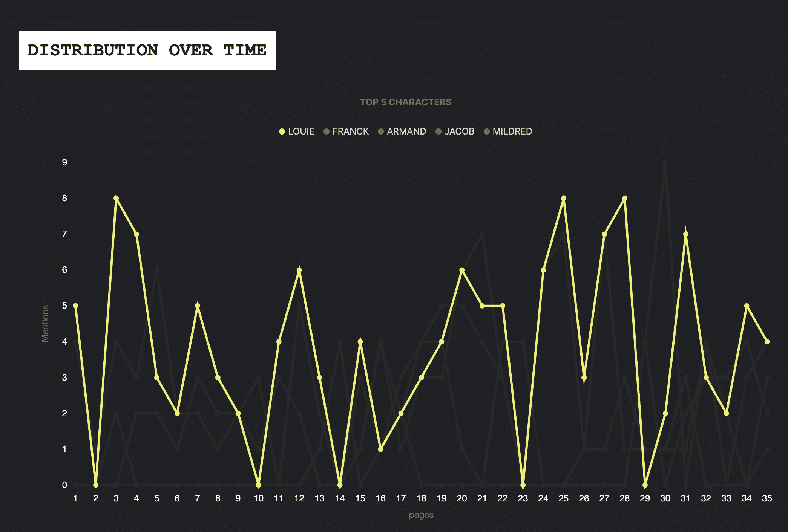The image size is (788, 532).
Task: Select Louie's data point at page 34
Action: pyautogui.click(x=747, y=306)
